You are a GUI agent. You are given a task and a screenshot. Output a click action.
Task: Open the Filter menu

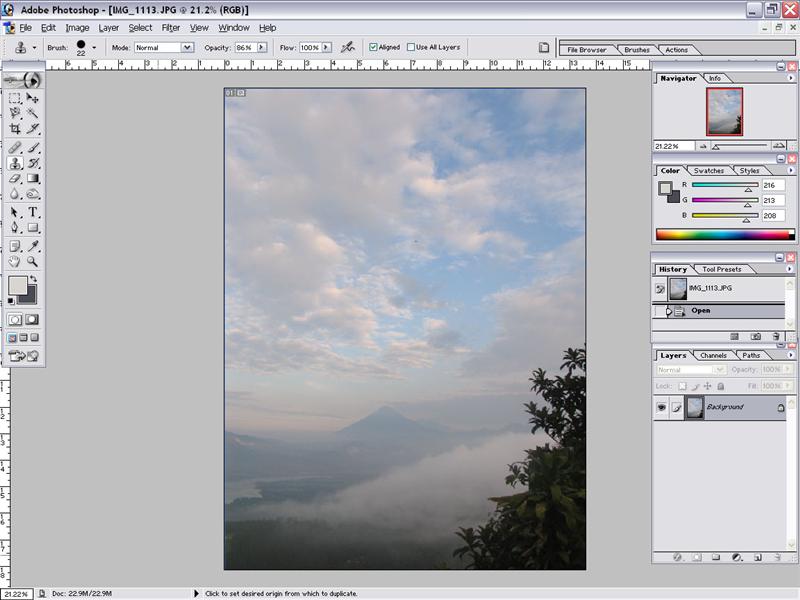(171, 28)
